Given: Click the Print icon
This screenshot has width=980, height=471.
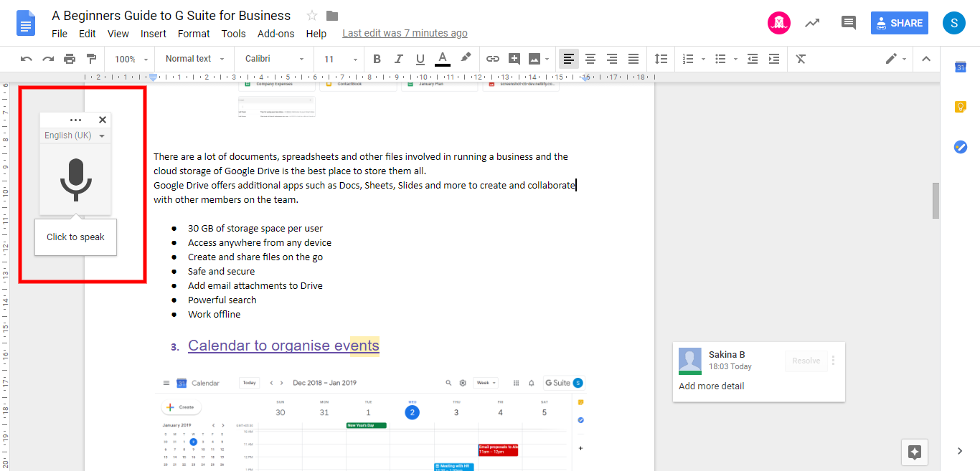Looking at the screenshot, I should (x=70, y=59).
